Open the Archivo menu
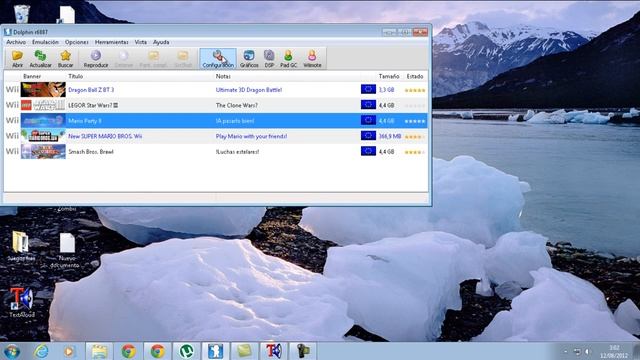 (16, 42)
